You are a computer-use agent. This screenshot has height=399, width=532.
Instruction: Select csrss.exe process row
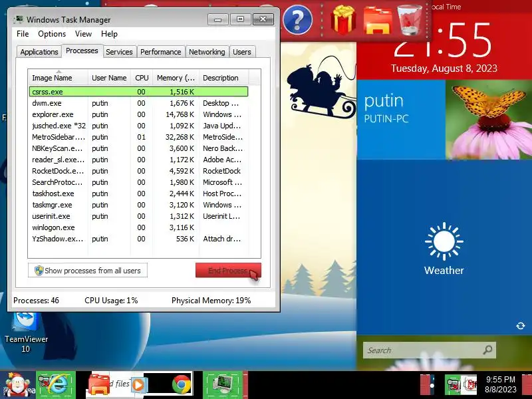138,92
